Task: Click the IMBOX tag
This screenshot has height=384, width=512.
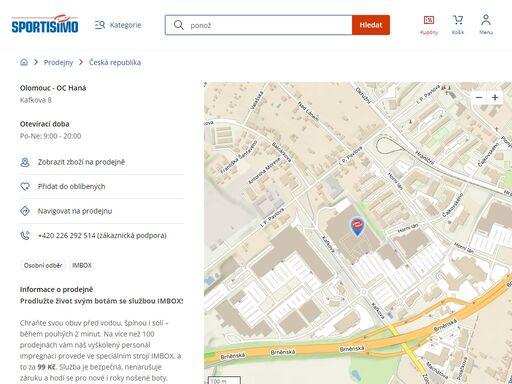Action: click(x=82, y=265)
